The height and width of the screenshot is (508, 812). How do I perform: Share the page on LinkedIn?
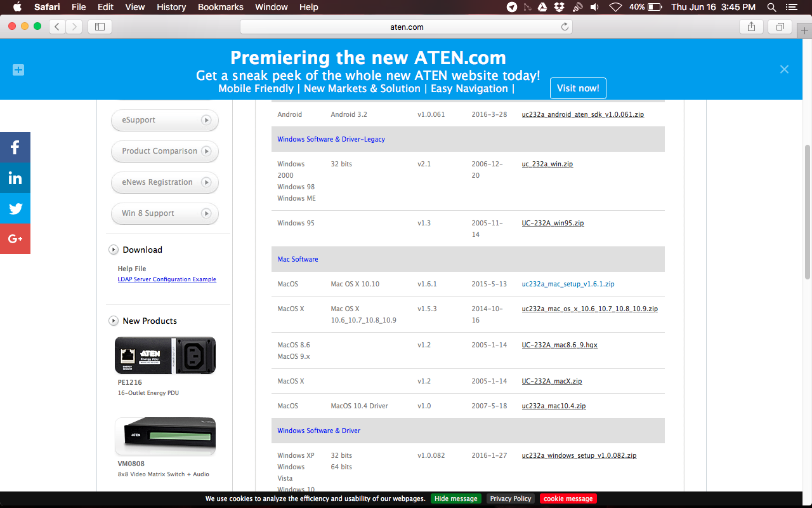tap(15, 178)
